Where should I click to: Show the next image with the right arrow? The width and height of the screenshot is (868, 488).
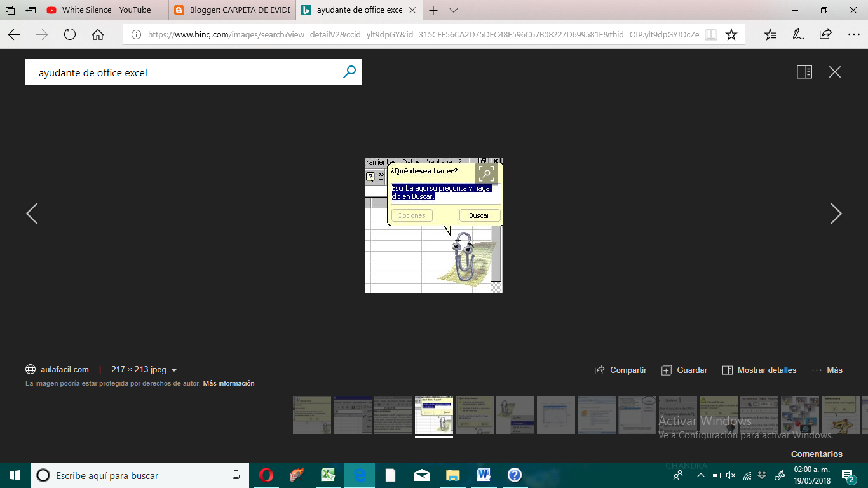pos(836,213)
